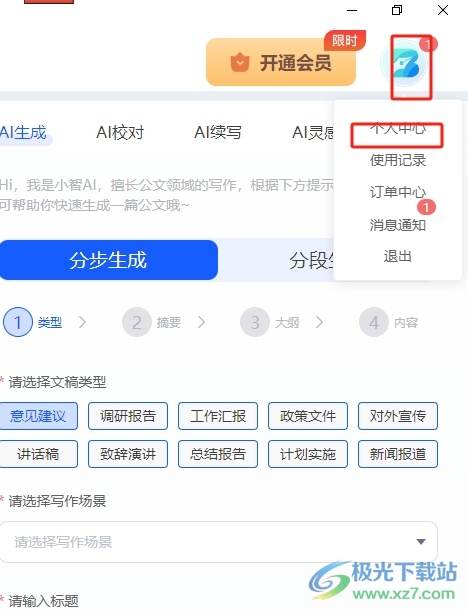Click the step 3 大纲 circle
Screen dimensions: 468x610
(x=255, y=323)
